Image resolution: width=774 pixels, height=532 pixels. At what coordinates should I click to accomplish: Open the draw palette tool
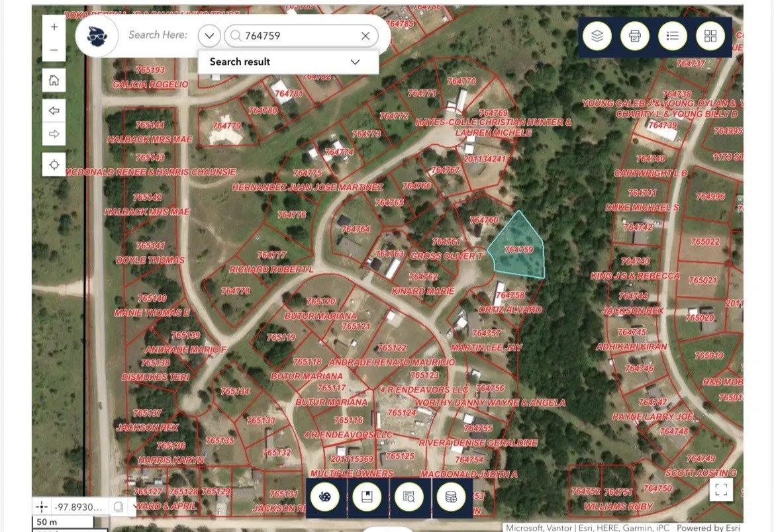[x=325, y=497]
